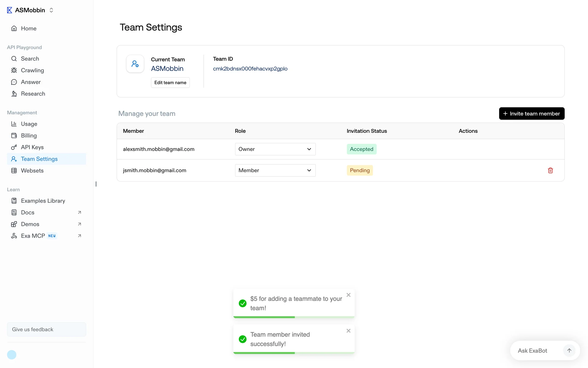Open the Websets sidebar item
Viewport: 588px width, 368px height.
[x=32, y=171]
